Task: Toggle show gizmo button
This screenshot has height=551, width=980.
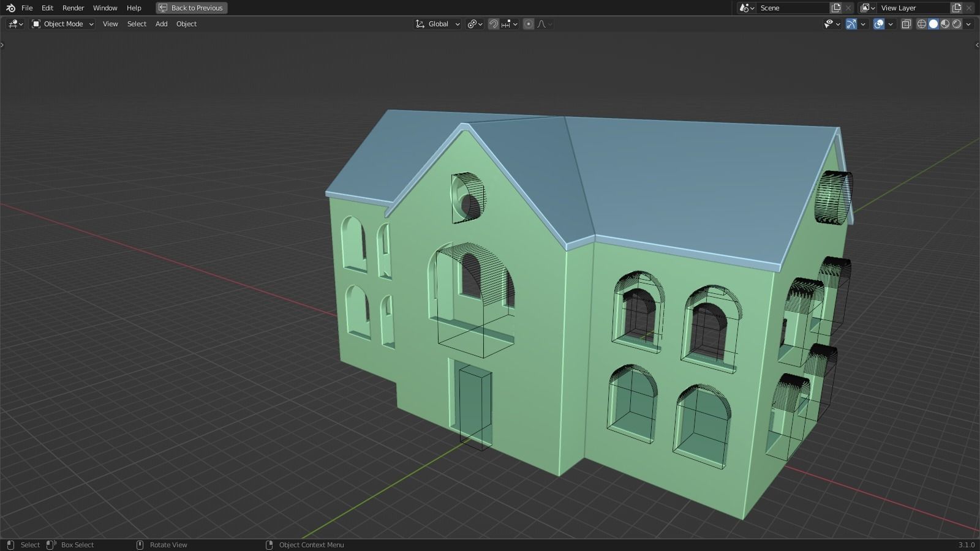Action: pos(851,24)
